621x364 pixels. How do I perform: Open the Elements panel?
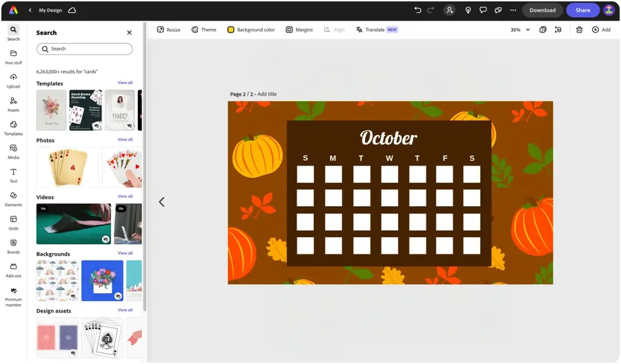13,199
